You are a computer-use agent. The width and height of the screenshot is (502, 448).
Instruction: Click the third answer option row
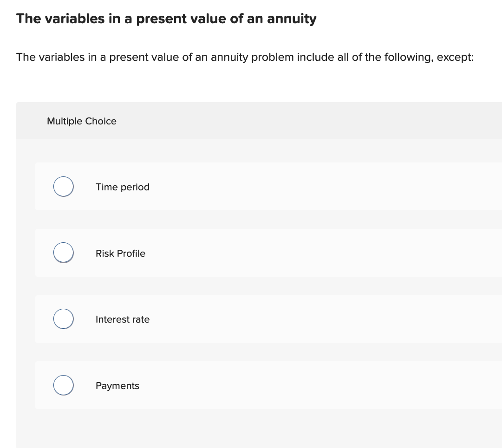(260, 318)
